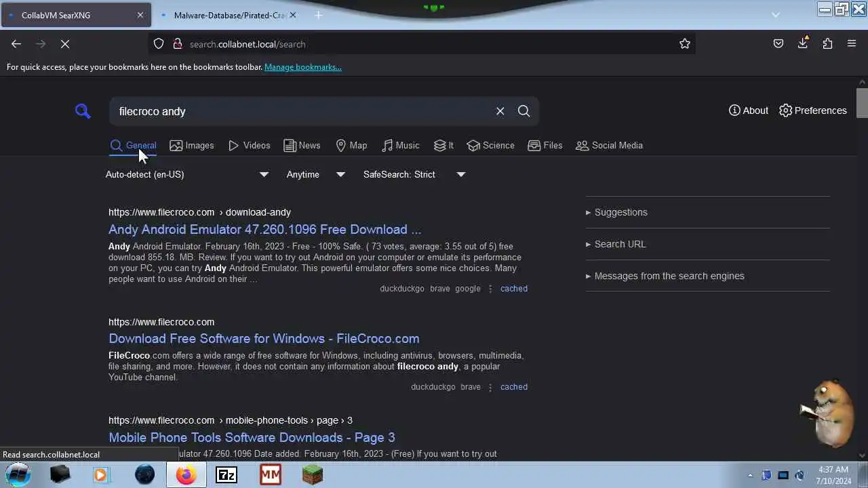Open Andy Android Emulator 47.260.1096 result
Image resolution: width=868 pixels, height=488 pixels.
(x=264, y=229)
